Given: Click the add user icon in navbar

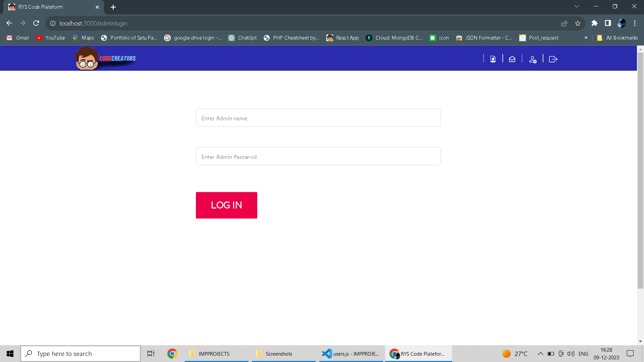Looking at the screenshot, I should tap(533, 59).
